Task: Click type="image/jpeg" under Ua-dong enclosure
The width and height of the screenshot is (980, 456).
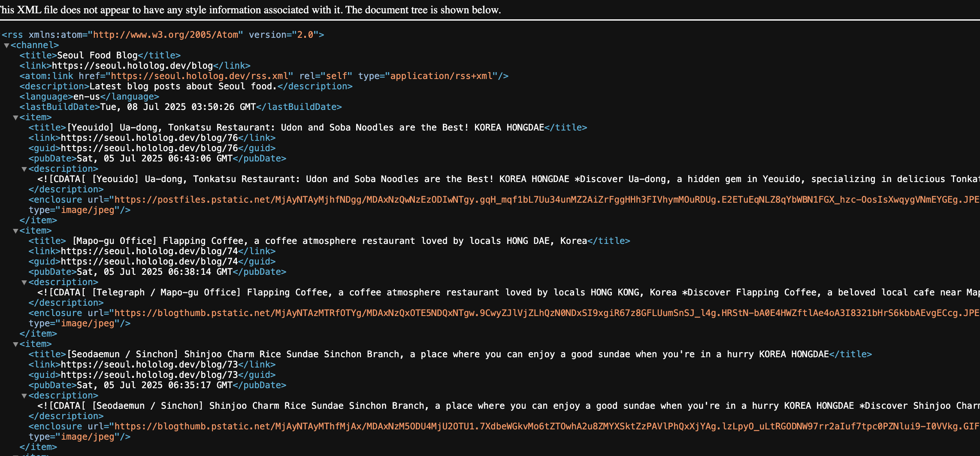Action: pos(80,210)
